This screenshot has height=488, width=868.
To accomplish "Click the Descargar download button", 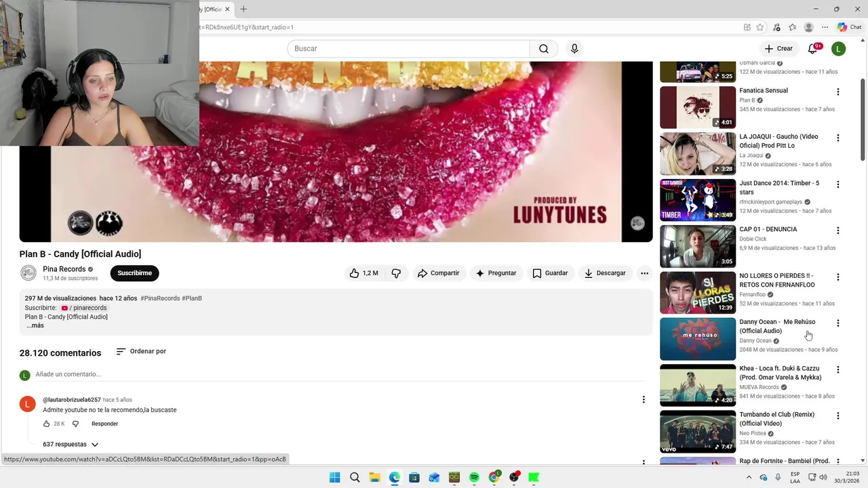I will 605,273.
